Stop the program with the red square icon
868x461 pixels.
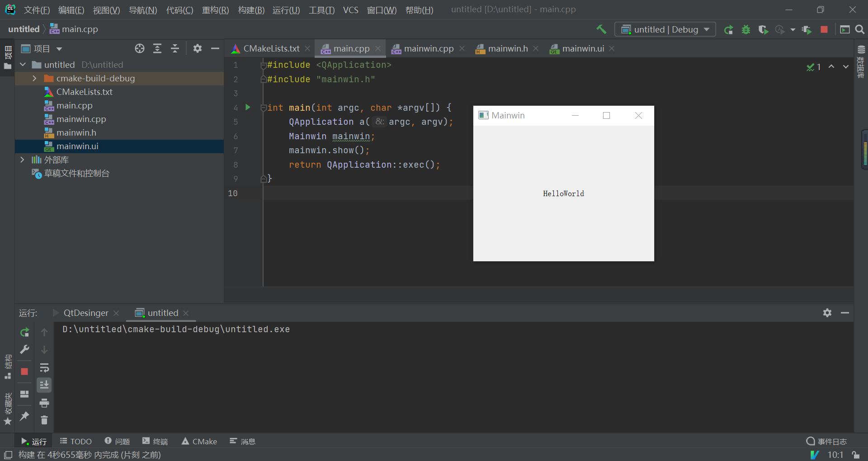click(824, 29)
